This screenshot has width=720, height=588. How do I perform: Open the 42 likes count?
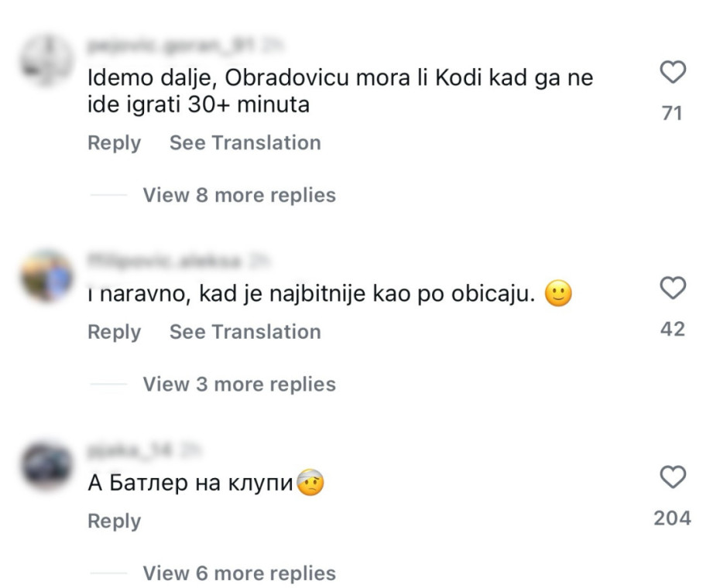[x=672, y=330]
